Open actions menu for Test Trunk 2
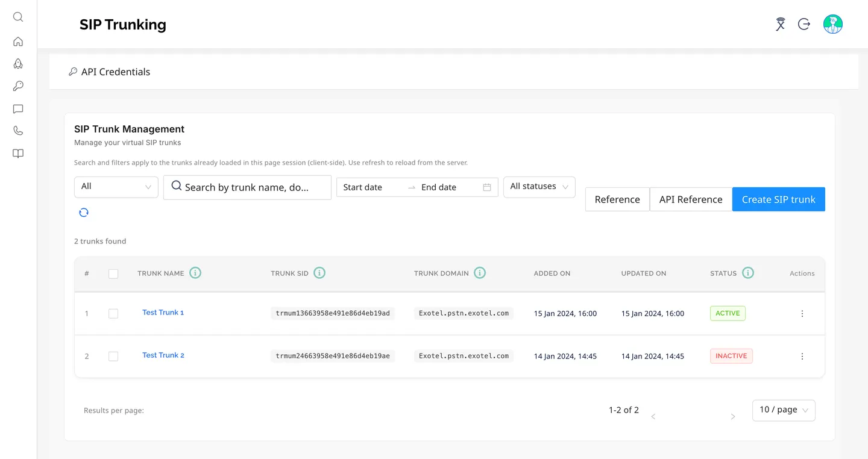The width and height of the screenshot is (868, 459). [x=802, y=357]
